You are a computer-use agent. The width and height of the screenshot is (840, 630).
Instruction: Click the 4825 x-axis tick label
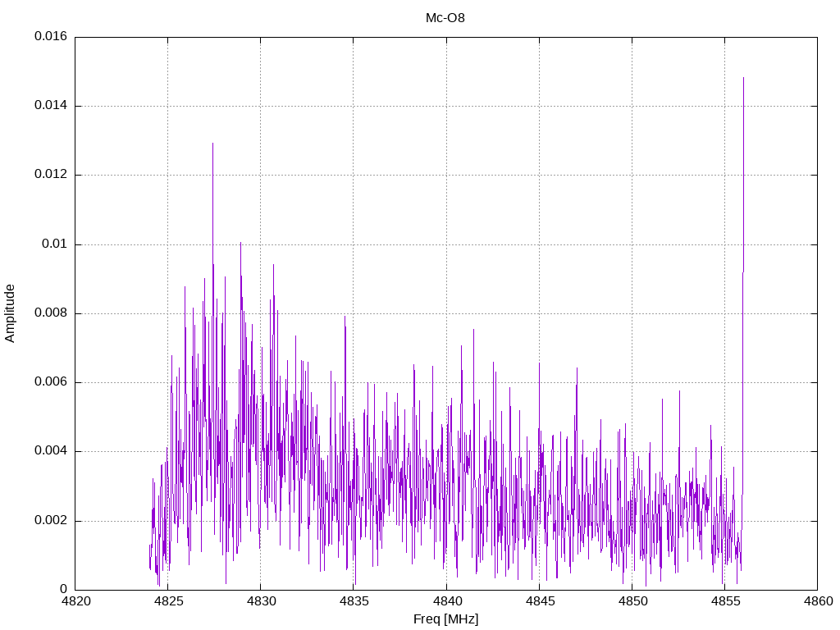click(x=168, y=601)
